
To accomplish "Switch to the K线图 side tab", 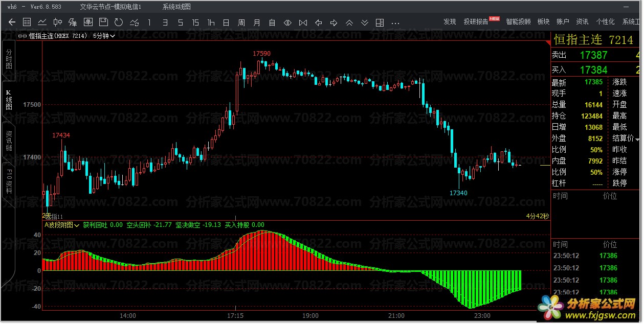I will click(9, 100).
